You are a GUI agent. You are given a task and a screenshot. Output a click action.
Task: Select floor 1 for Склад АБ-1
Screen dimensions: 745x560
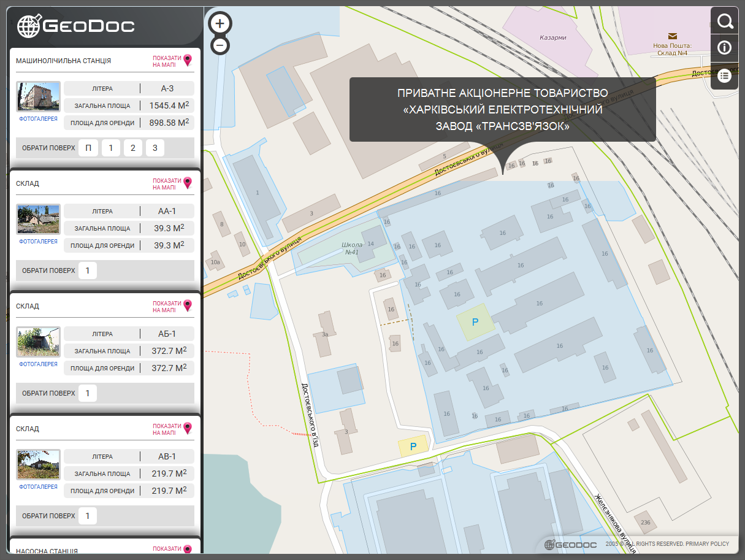coord(88,393)
